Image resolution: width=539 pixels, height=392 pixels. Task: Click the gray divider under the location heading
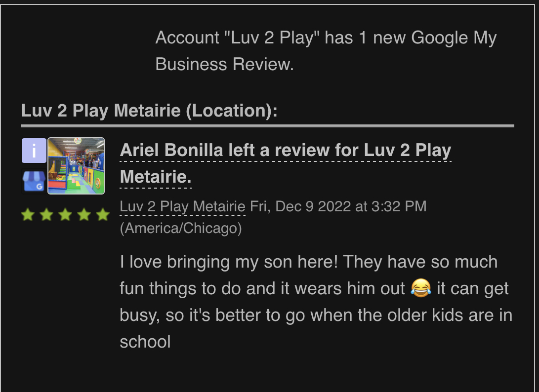pos(267,126)
